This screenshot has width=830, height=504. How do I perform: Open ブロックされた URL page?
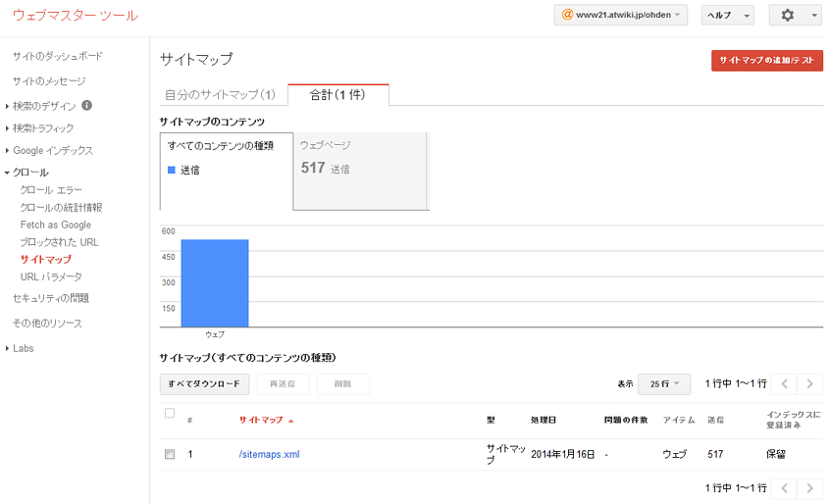(x=59, y=242)
